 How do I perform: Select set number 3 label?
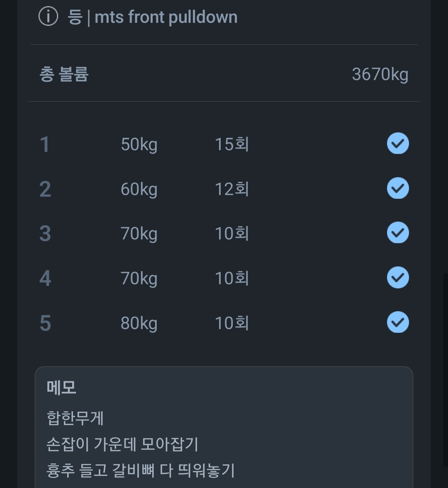click(x=46, y=233)
